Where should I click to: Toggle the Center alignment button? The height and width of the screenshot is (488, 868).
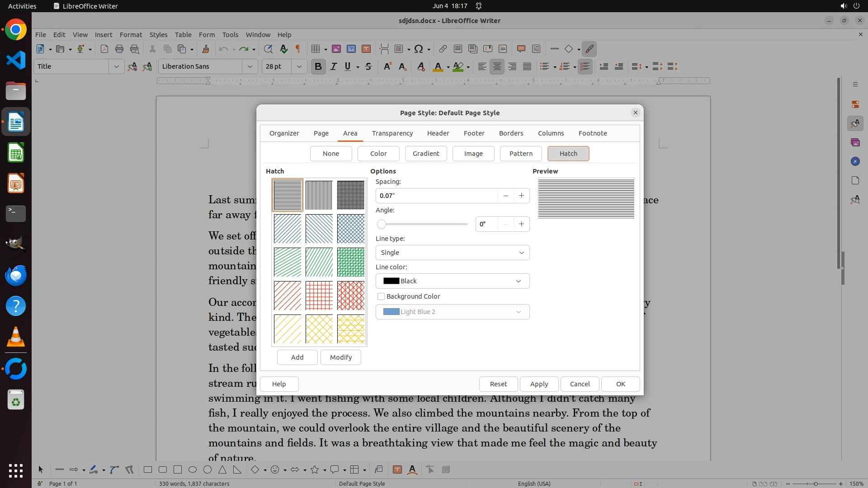[x=497, y=66]
